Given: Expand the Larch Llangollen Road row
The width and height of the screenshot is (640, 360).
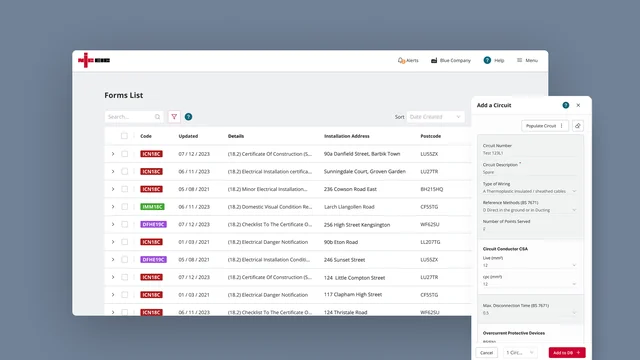Looking at the screenshot, I should 113,207.
